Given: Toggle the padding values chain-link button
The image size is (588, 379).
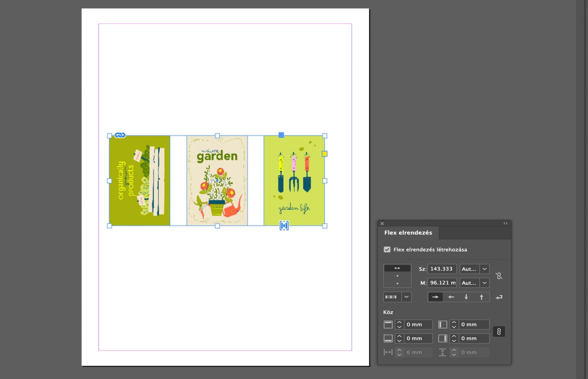Looking at the screenshot, I should click(x=499, y=332).
